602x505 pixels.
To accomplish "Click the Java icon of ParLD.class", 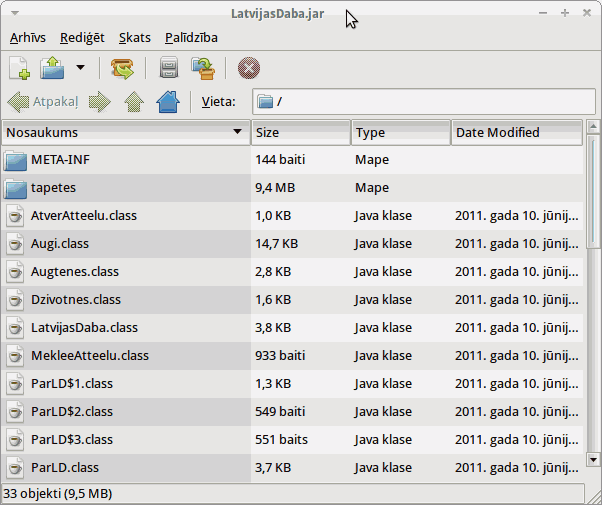I will pos(15,469).
